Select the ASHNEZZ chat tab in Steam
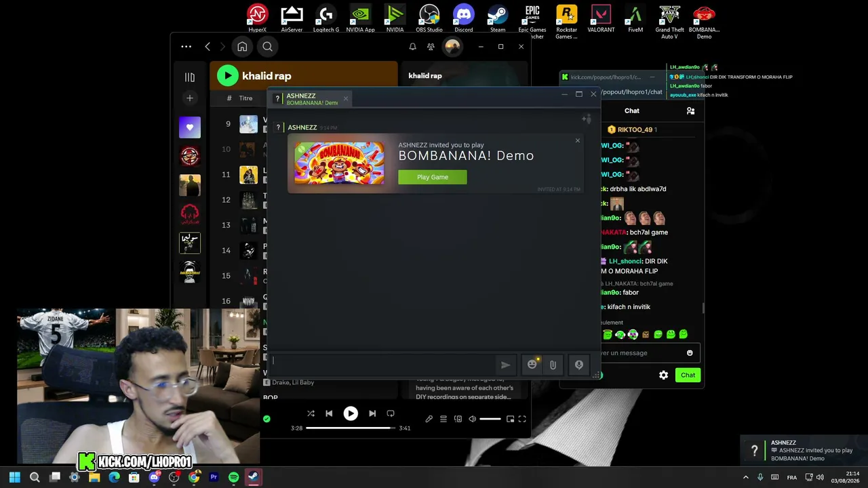This screenshot has height=488, width=868. tap(311, 99)
